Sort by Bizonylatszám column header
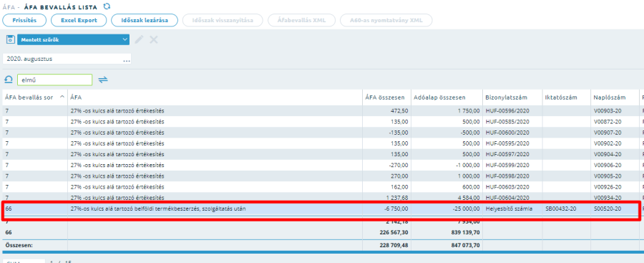644x263 pixels. (x=512, y=97)
